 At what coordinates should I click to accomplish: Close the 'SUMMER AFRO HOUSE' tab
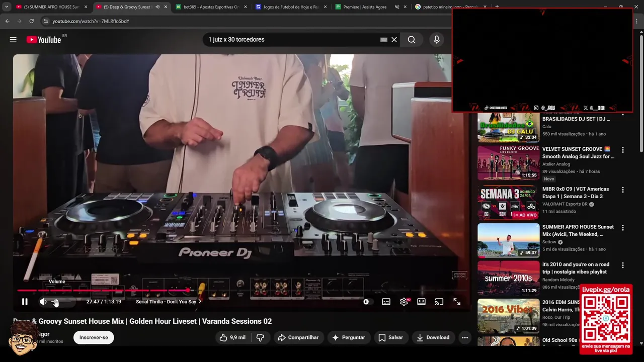[86, 7]
